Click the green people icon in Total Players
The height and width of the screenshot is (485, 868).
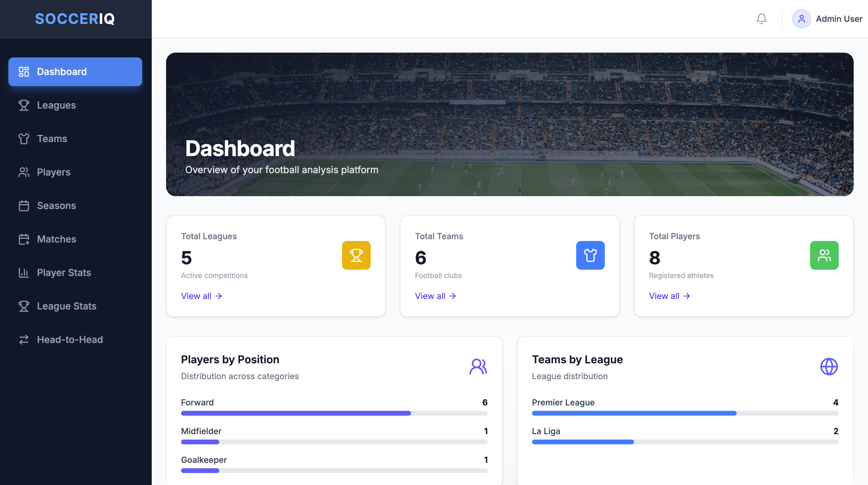point(824,255)
